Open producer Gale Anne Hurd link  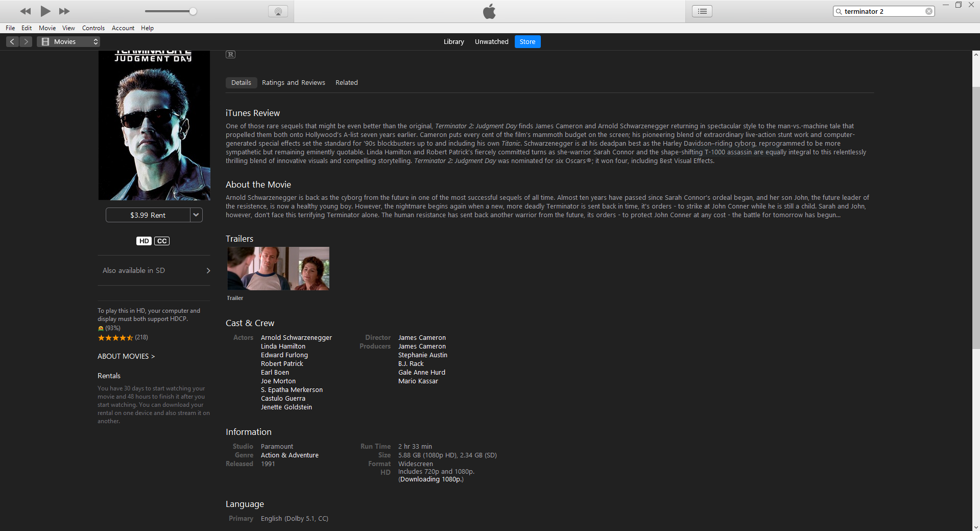pyautogui.click(x=422, y=373)
